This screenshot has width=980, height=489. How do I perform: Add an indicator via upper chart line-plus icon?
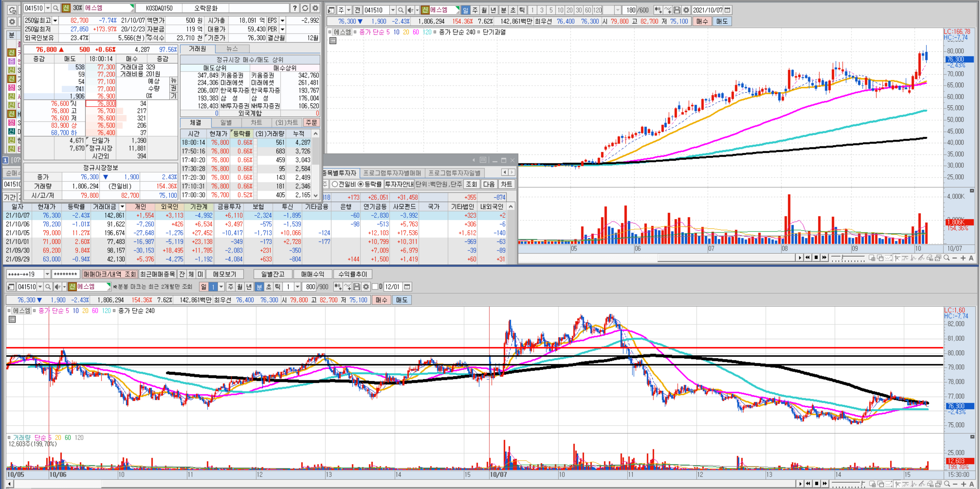coord(667,10)
